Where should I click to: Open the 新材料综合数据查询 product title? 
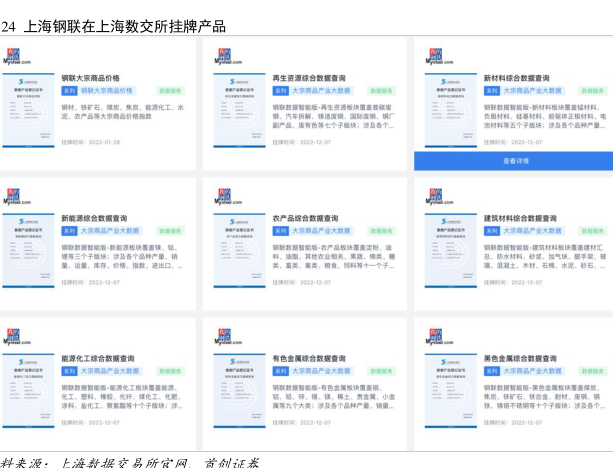pos(516,78)
